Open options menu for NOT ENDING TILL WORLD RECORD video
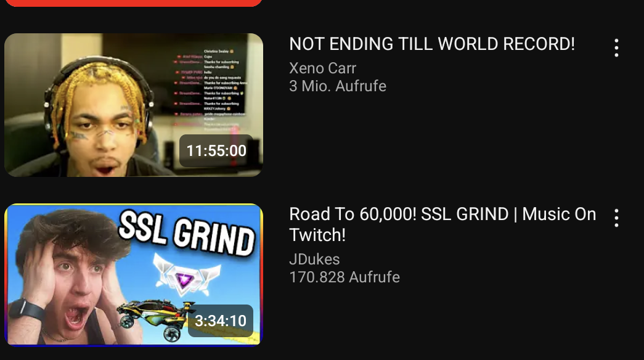Image resolution: width=644 pixels, height=360 pixels. coord(616,48)
